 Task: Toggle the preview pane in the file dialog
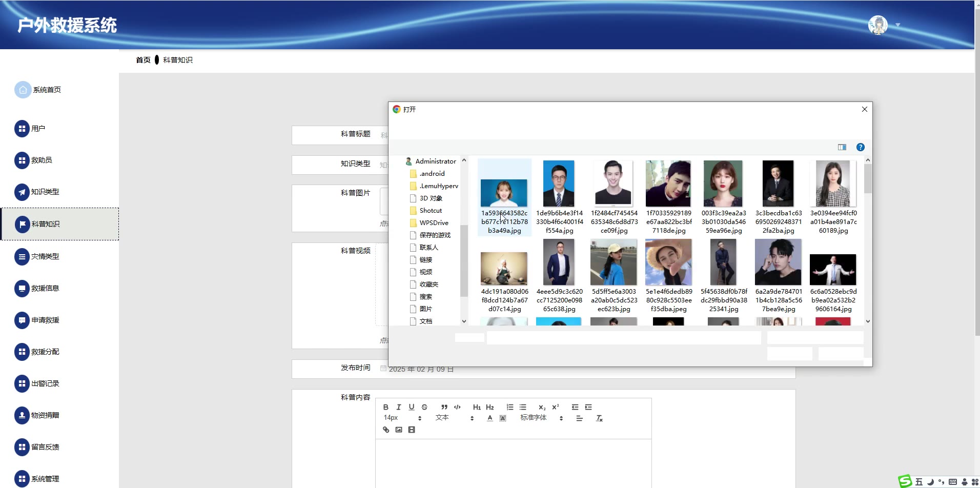[x=842, y=147]
